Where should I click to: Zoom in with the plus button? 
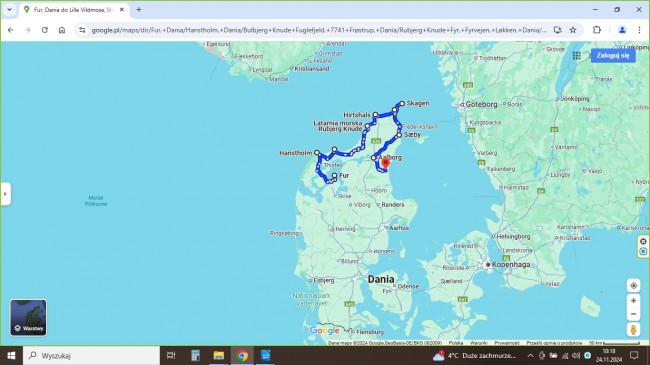pos(633,300)
